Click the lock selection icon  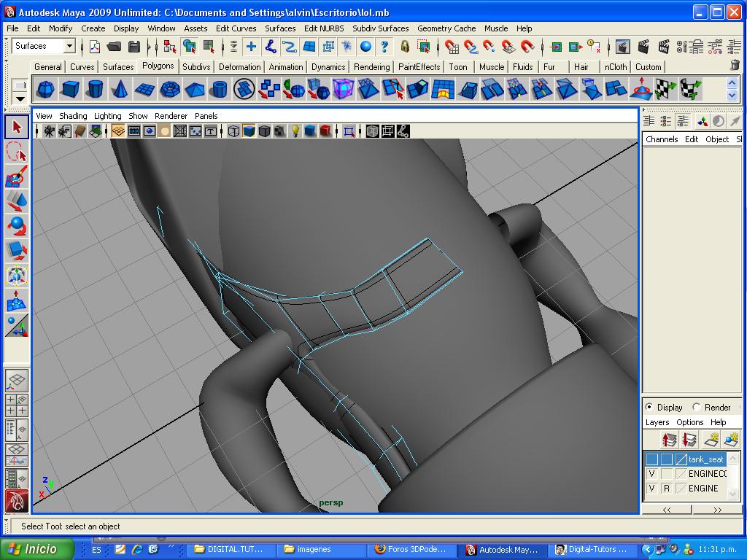405,46
